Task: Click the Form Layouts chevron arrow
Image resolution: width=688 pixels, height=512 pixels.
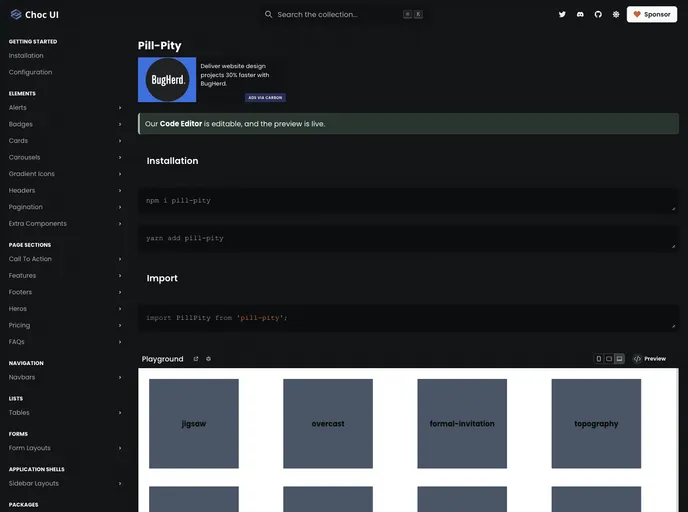Action: pos(120,448)
